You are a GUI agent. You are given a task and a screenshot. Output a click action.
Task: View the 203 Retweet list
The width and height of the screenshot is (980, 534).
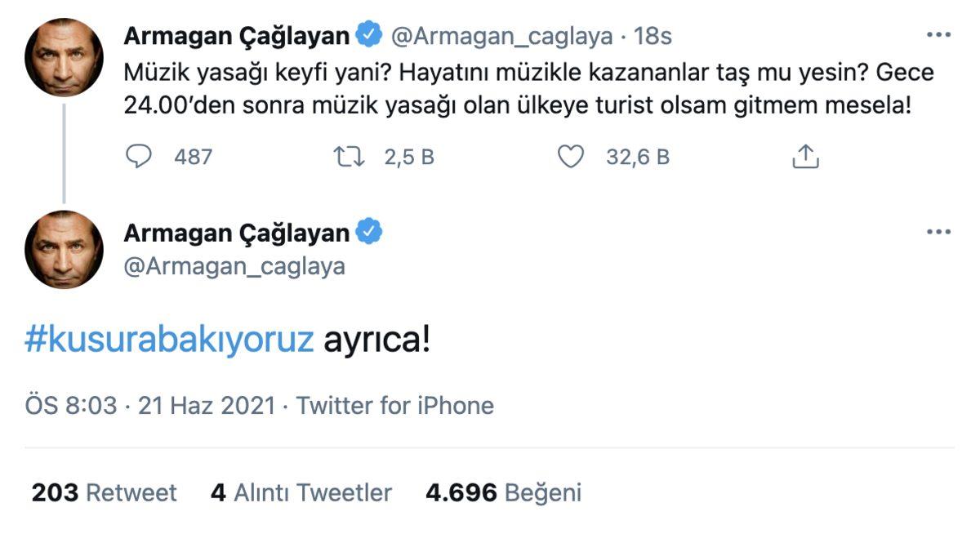click(x=104, y=492)
